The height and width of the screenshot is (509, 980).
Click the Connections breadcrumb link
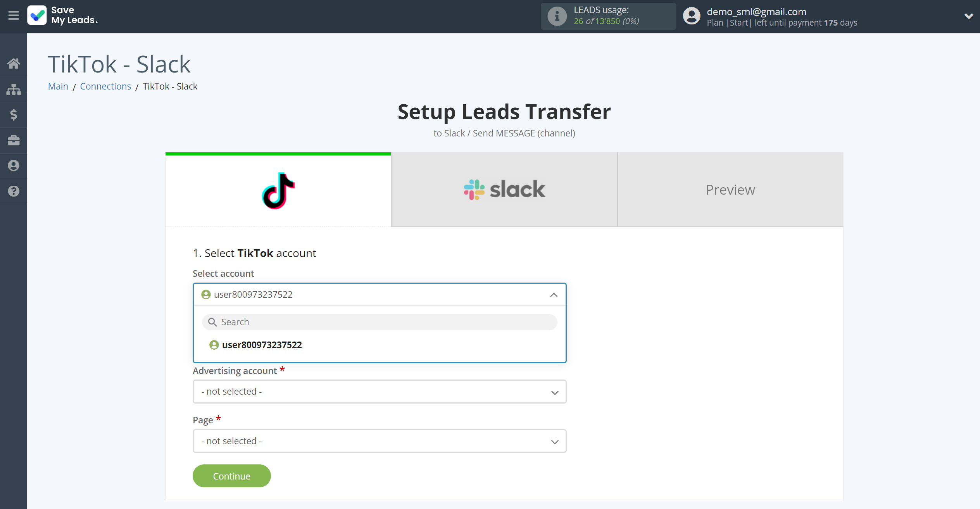click(x=106, y=86)
